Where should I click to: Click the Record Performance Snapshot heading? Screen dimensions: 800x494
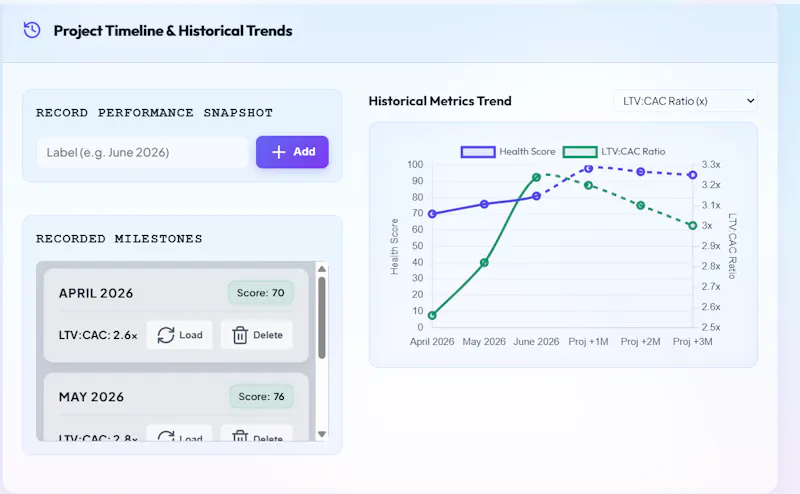[154, 113]
